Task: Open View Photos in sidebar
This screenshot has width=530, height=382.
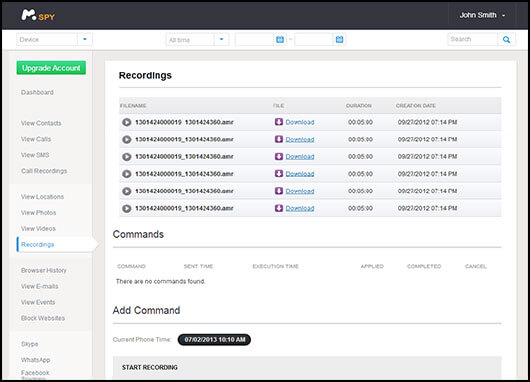Action: point(39,213)
